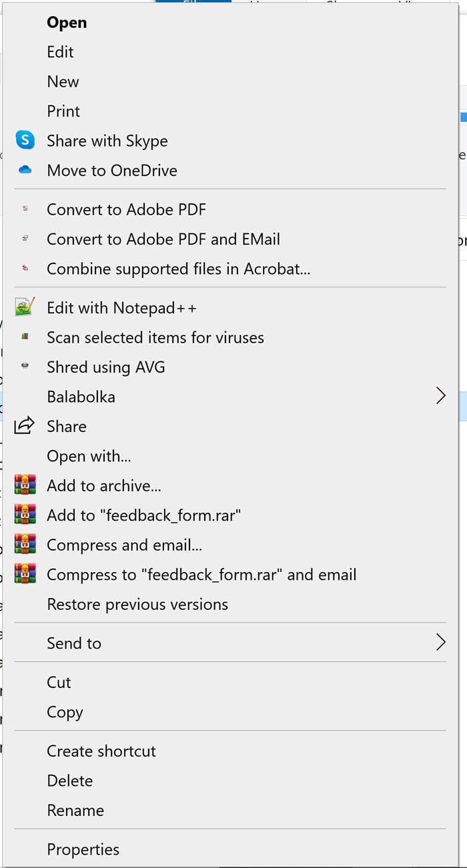The width and height of the screenshot is (467, 868).
Task: Click the Share arrow icon
Action: tap(24, 426)
